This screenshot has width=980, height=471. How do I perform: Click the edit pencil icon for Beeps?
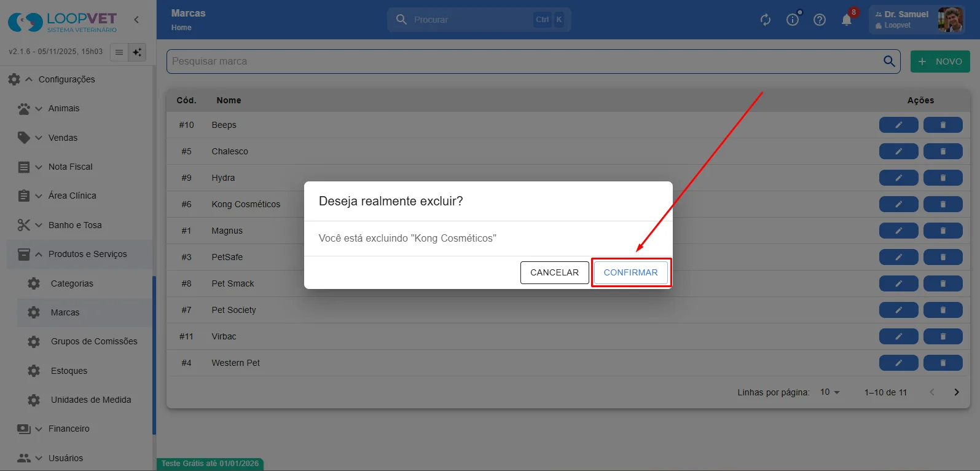[x=898, y=125]
